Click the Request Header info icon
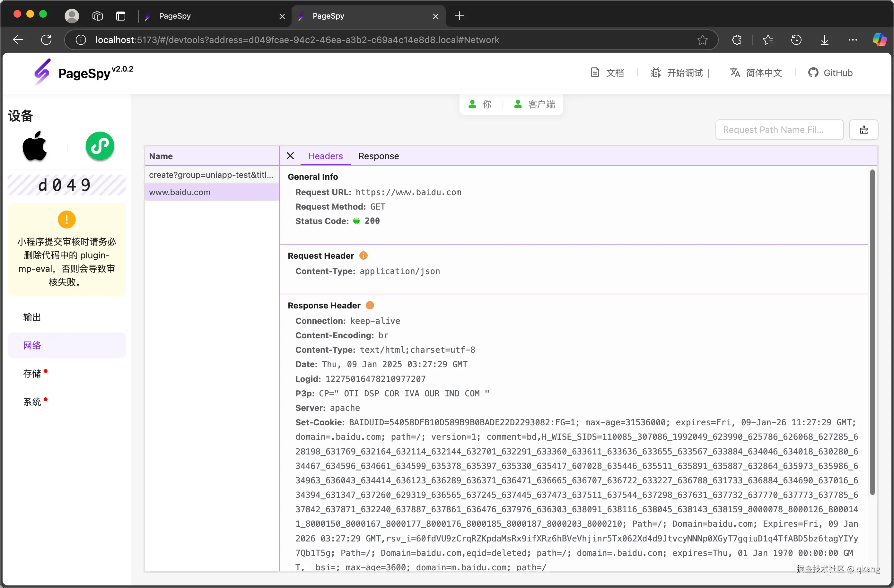 point(363,256)
